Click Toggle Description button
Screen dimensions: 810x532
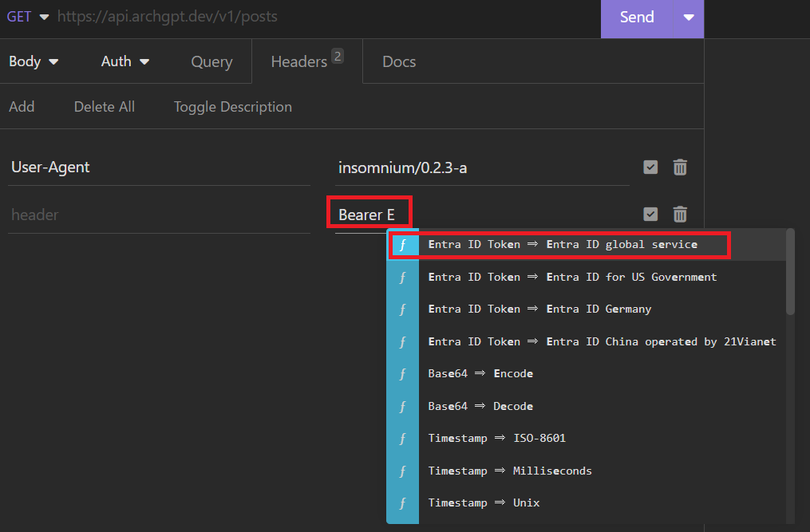pos(233,107)
